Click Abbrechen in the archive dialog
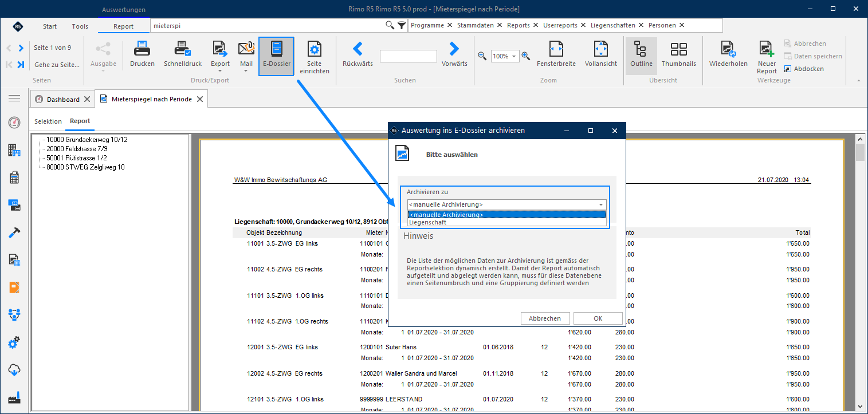The height and width of the screenshot is (414, 868). click(x=545, y=318)
